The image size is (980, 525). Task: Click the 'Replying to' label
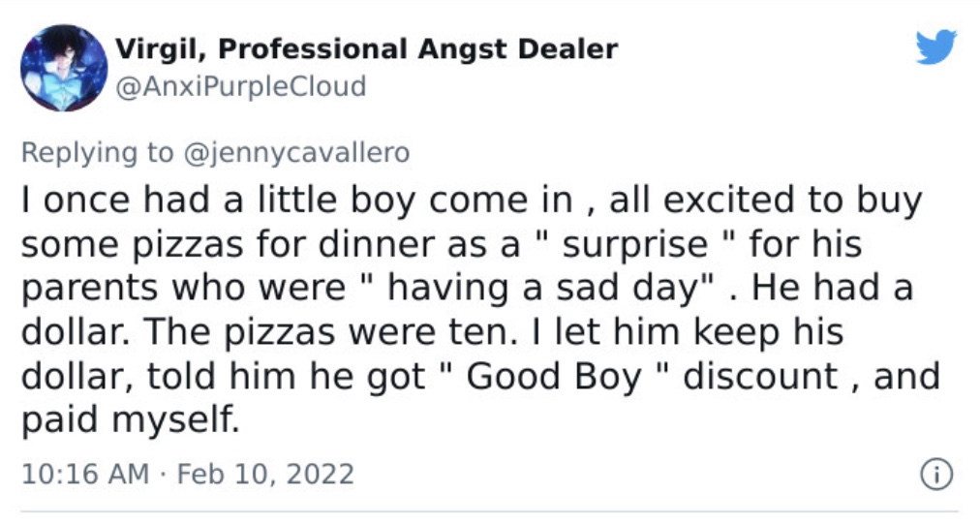[98, 153]
